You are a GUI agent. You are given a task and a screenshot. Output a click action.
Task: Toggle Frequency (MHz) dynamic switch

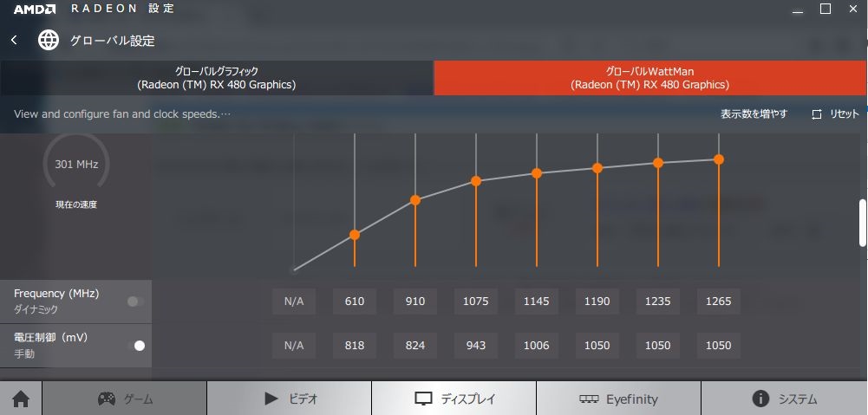point(135,302)
